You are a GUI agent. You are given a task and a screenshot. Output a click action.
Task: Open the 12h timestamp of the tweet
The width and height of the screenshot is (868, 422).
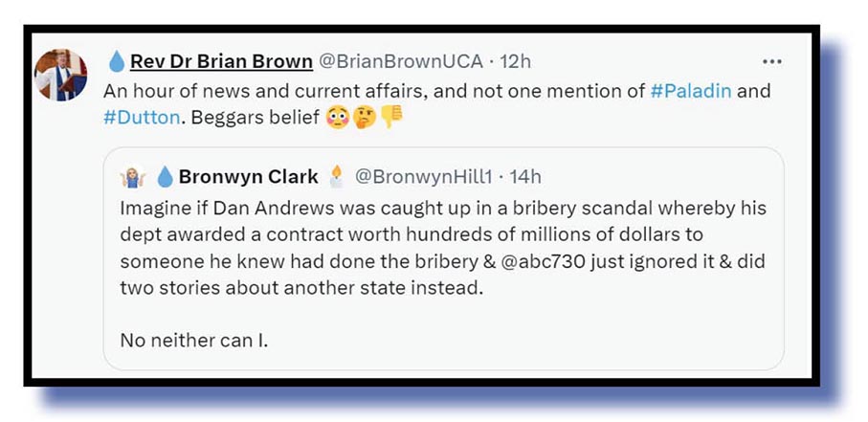click(x=515, y=61)
